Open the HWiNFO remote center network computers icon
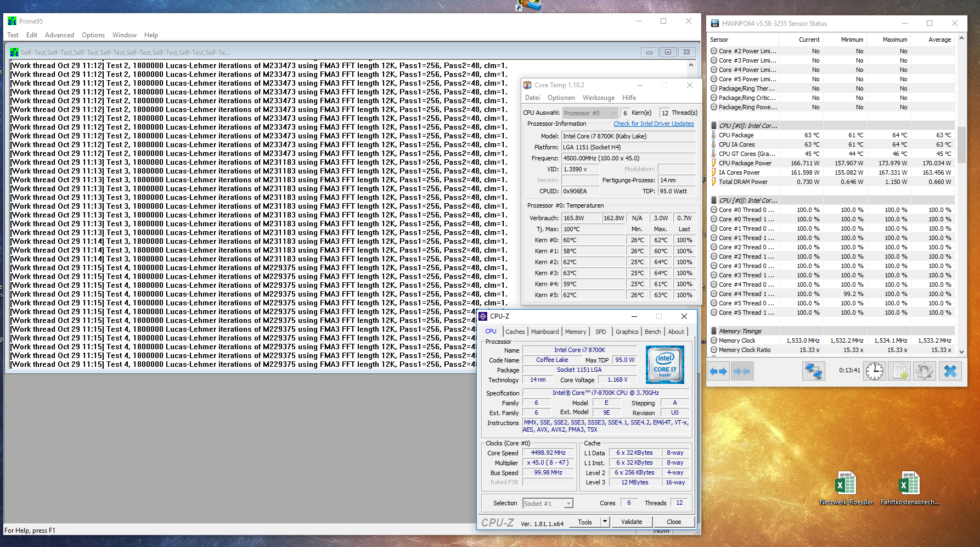 tap(813, 371)
